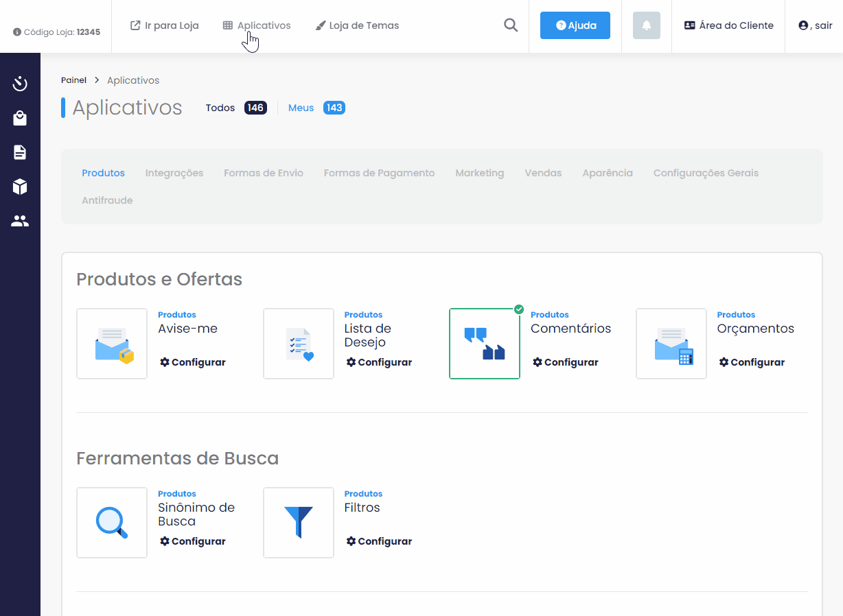This screenshot has height=616, width=843.
Task: Click the Sinônimo de Busca app title
Action: point(196,514)
